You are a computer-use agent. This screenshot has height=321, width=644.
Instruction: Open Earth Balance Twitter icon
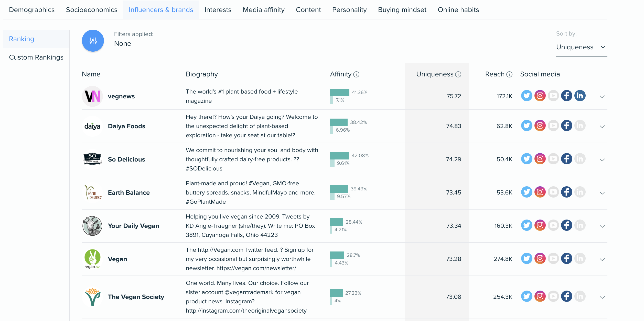click(x=527, y=192)
